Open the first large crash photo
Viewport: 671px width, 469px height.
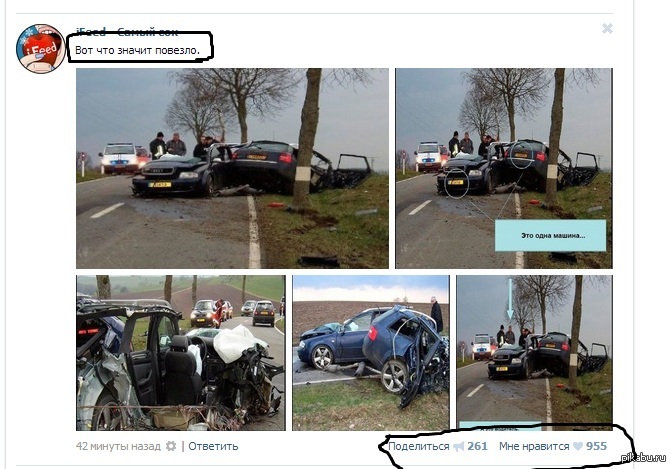[x=232, y=168]
